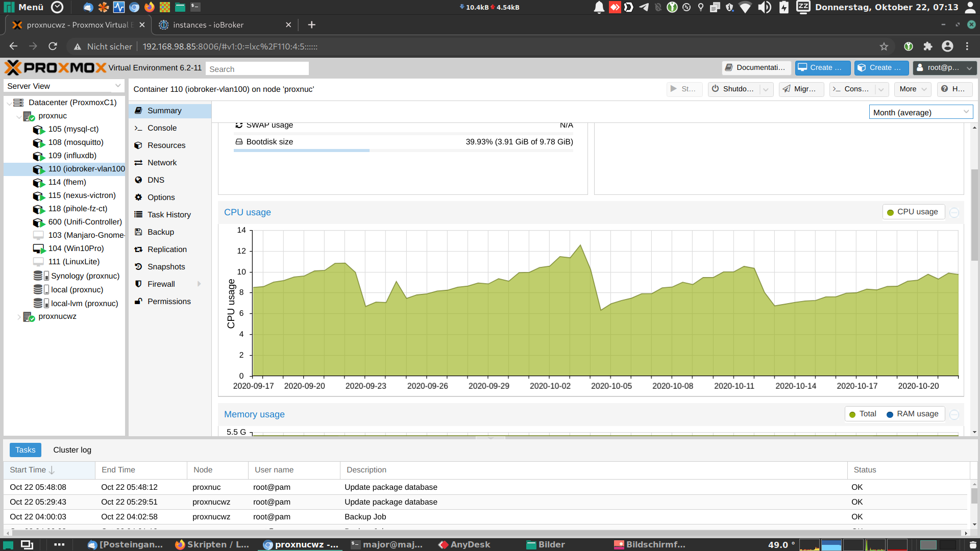Open the Console button dropdown arrow
Screen dimensions: 980x551
click(881, 89)
